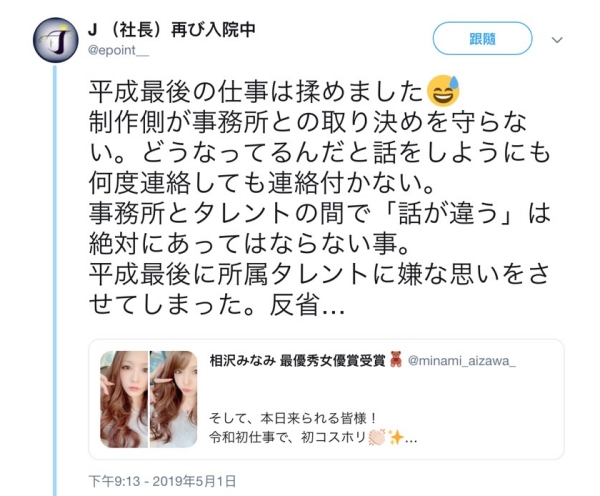Open right photo thumbnail in quoted tweet

tap(173, 399)
